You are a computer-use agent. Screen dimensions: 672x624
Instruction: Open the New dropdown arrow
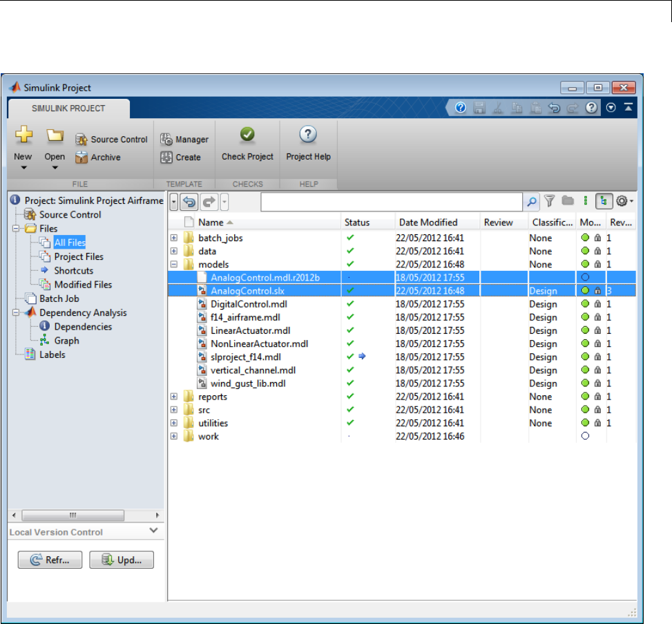pos(24,168)
